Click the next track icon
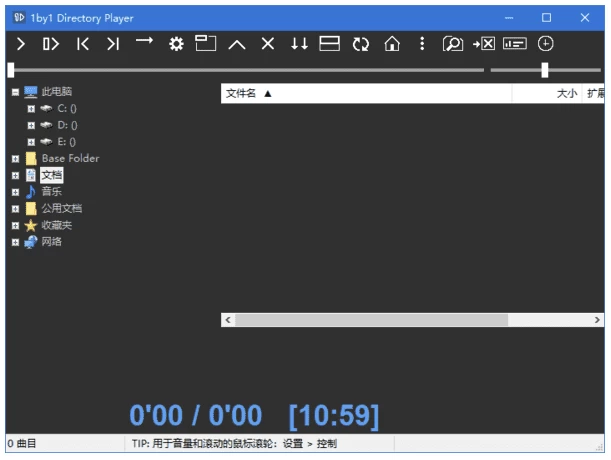Image resolution: width=611 pixels, height=460 pixels. point(113,44)
